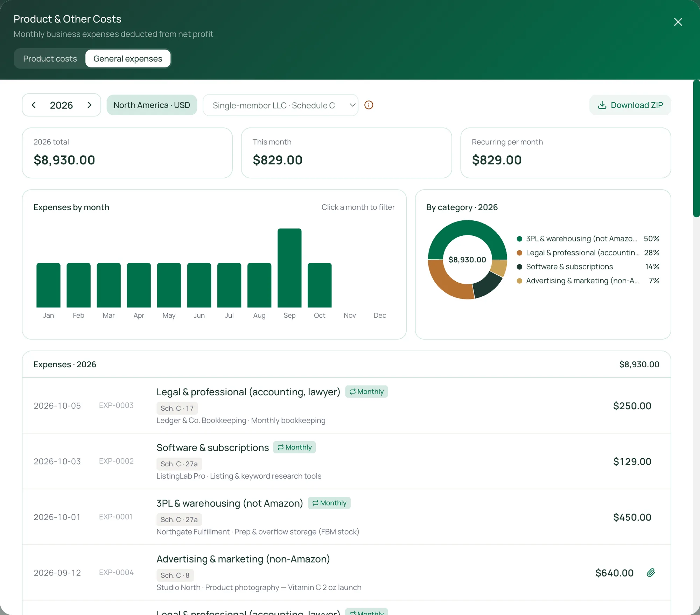Click Monthly badge on EXP-0003 Legal row
The width and height of the screenshot is (700, 615).
click(x=366, y=391)
